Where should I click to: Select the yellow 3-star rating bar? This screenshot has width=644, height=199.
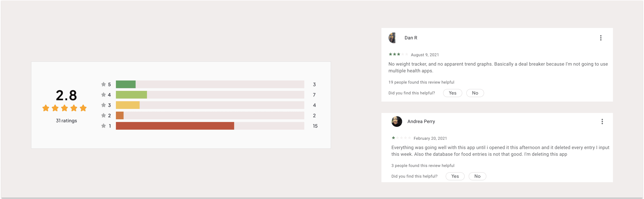[x=127, y=105]
